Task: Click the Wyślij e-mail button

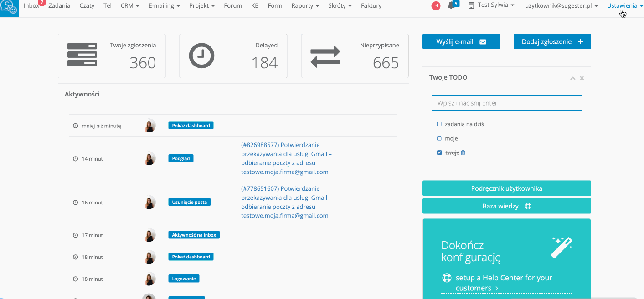Action: pyautogui.click(x=461, y=41)
